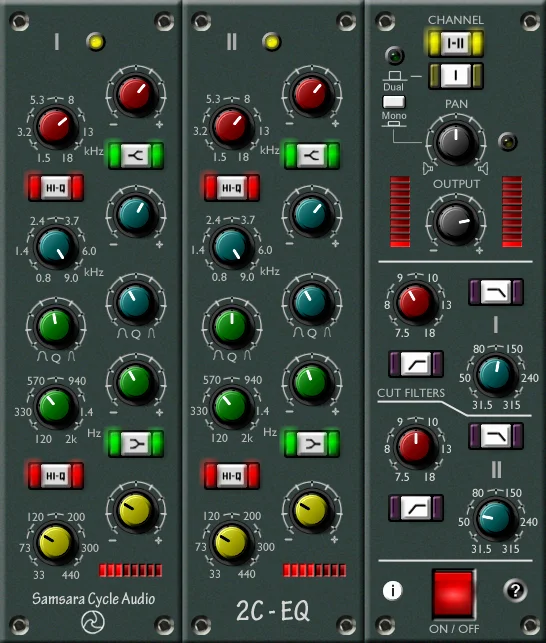Toggle the red ON / OFF power button
Image resolution: width=546 pixels, height=643 pixels.
(x=454, y=595)
